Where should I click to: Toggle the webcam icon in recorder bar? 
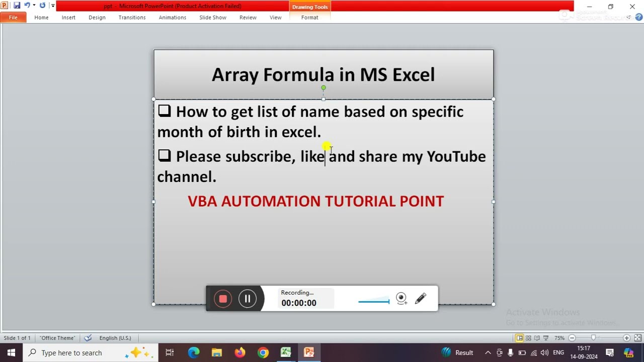(x=401, y=299)
